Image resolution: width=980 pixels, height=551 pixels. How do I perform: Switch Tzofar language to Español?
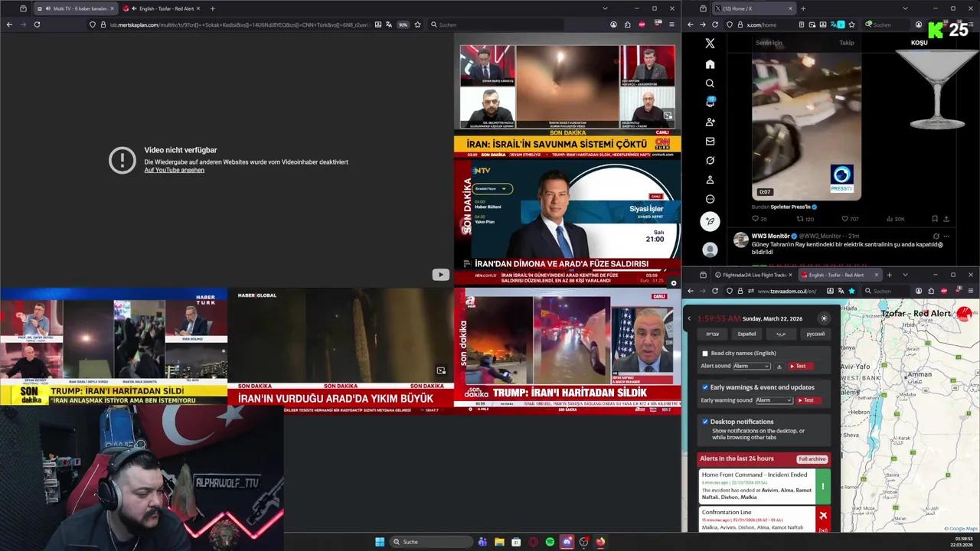[x=746, y=334]
